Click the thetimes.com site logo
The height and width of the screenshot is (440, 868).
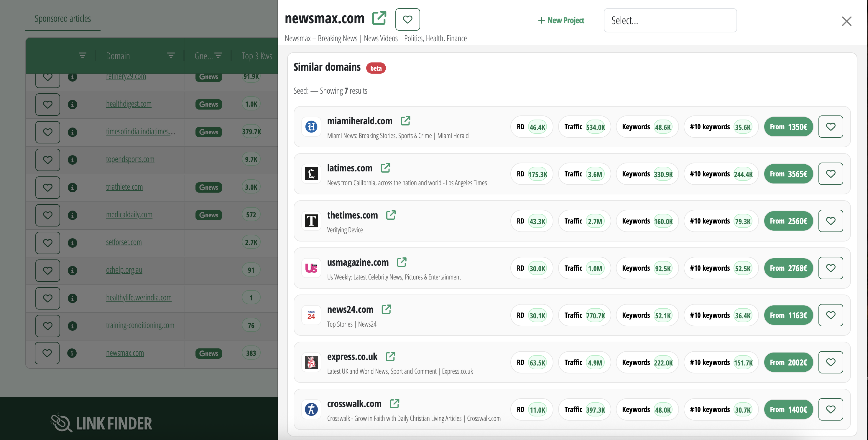(311, 221)
